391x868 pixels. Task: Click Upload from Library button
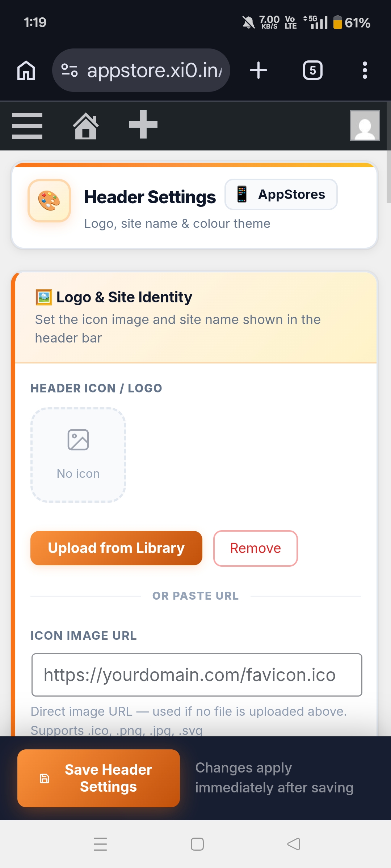coord(116,548)
